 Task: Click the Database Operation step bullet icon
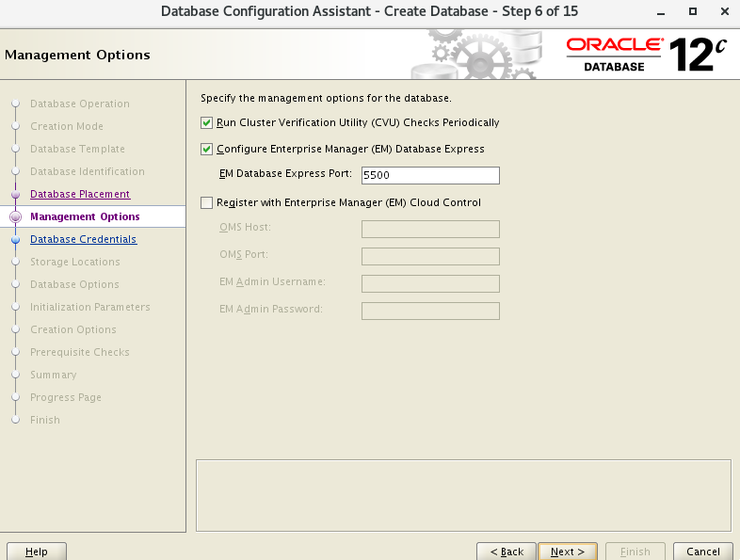[15, 104]
